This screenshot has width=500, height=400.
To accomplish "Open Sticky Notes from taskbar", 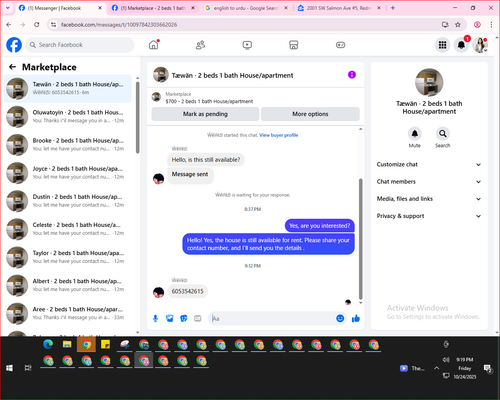I will tap(106, 344).
